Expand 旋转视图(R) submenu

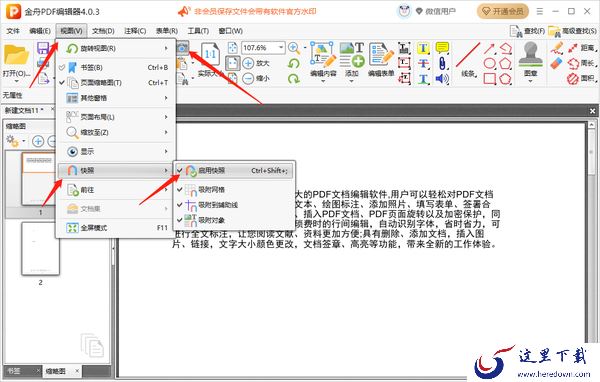[x=115, y=49]
